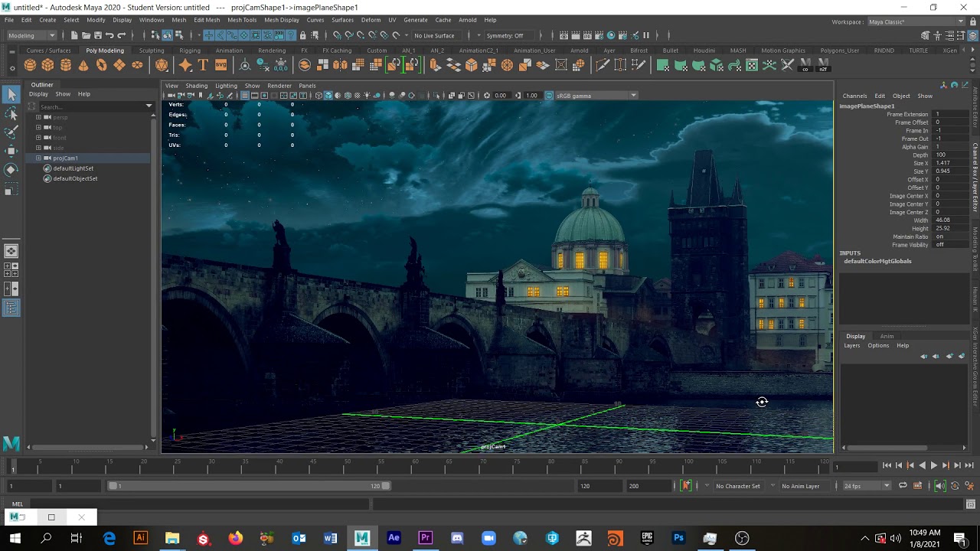
Task: Click the projCam1 label in the viewport
Action: [493, 446]
